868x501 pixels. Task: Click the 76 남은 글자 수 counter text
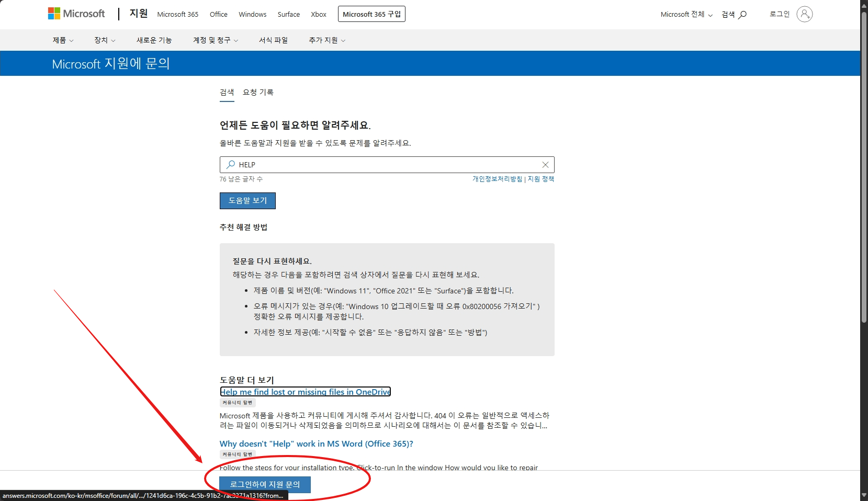pyautogui.click(x=241, y=179)
